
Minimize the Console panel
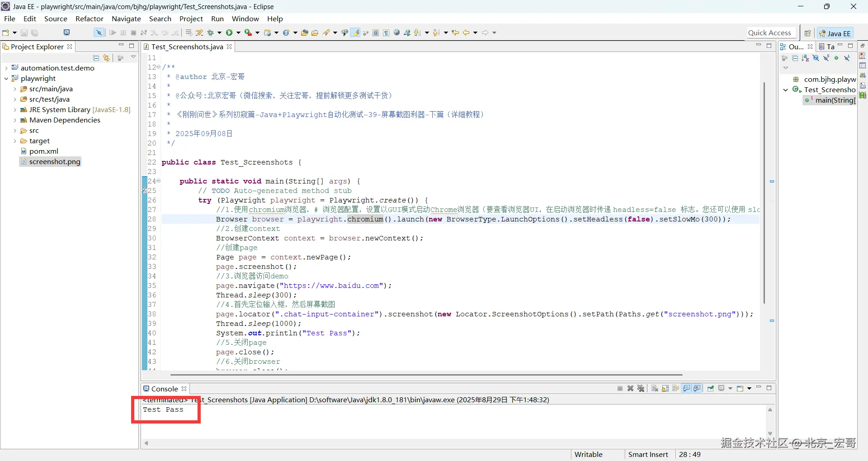[x=759, y=387]
